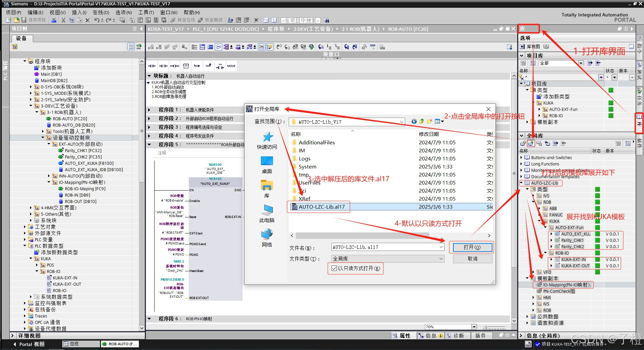
Task: Go to This PC in dialog sidebar
Action: pos(267,214)
